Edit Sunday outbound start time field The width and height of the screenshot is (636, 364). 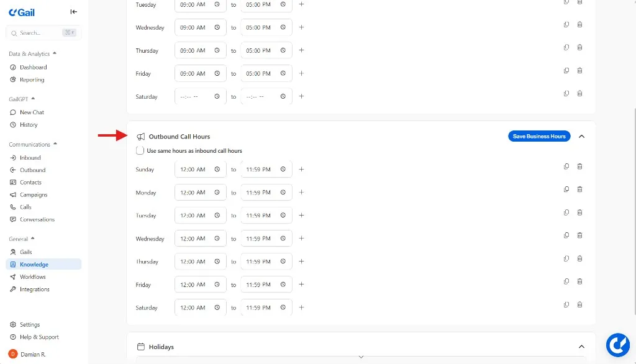(x=201, y=169)
